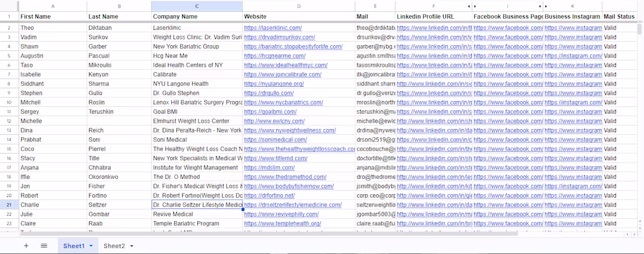Screen dimensions: 644x254
Task: Open the drvadimsurikov.com link
Action: [280, 37]
